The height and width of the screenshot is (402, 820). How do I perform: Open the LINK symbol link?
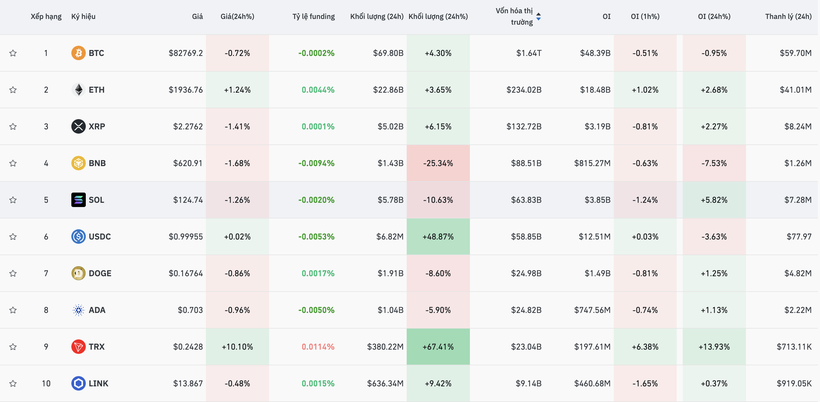coord(98,384)
